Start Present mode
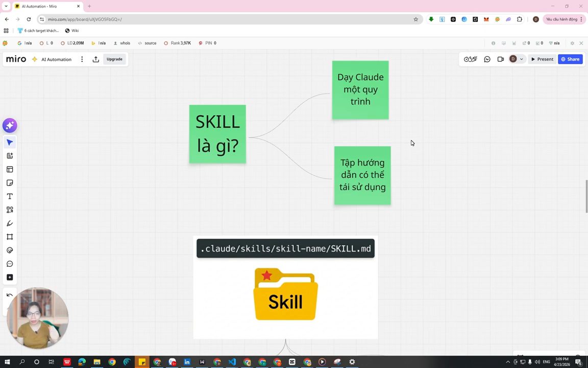This screenshot has width=588, height=368. click(x=542, y=59)
